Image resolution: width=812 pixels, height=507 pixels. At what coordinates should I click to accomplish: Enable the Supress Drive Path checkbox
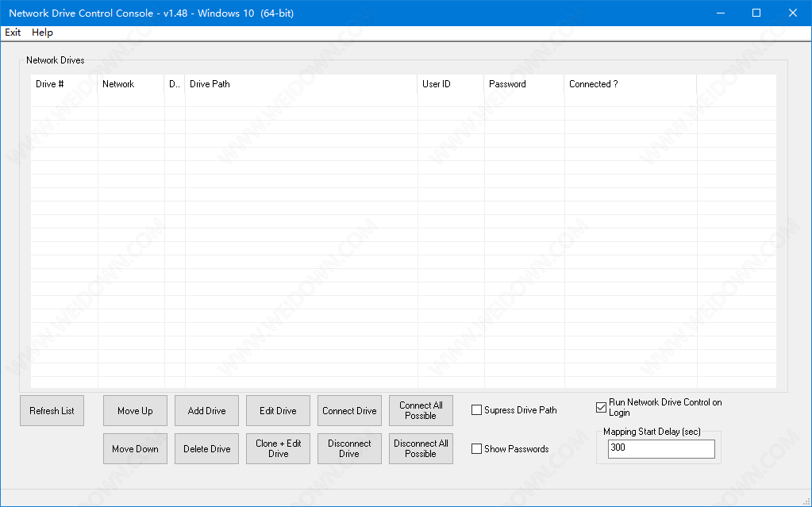(476, 410)
